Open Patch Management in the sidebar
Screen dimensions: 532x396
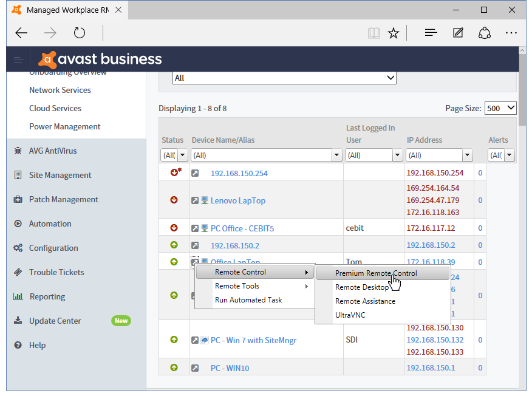point(63,199)
